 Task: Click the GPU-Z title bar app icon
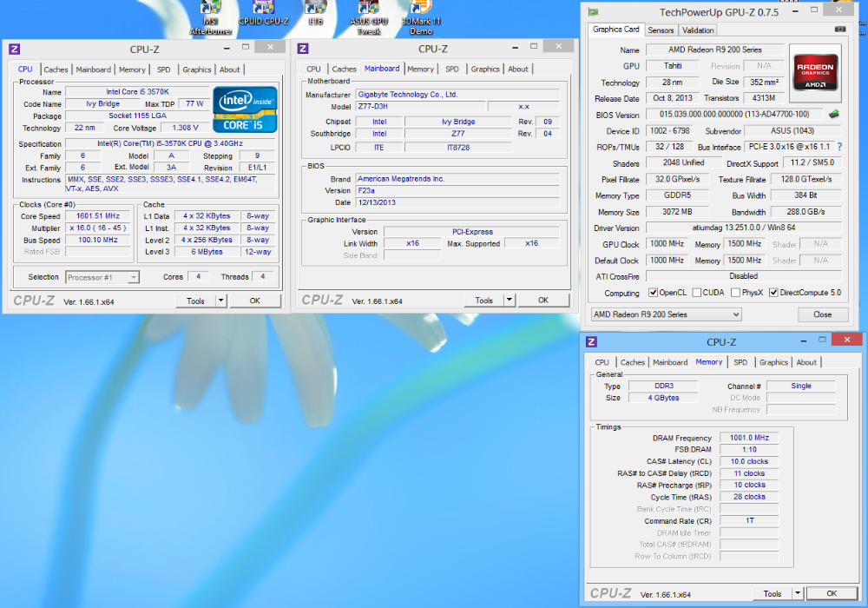[x=594, y=11]
